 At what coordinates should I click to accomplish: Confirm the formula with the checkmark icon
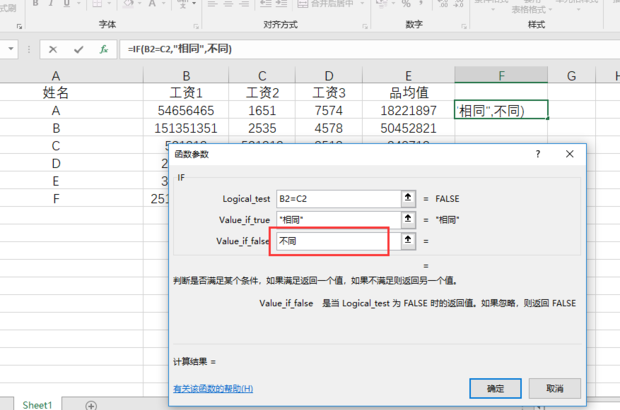pyautogui.click(x=78, y=49)
